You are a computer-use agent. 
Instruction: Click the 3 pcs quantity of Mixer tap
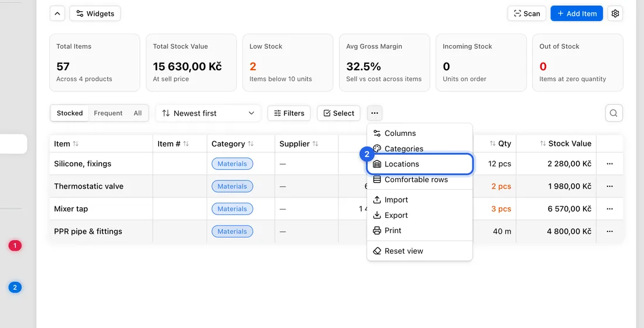pyautogui.click(x=501, y=209)
